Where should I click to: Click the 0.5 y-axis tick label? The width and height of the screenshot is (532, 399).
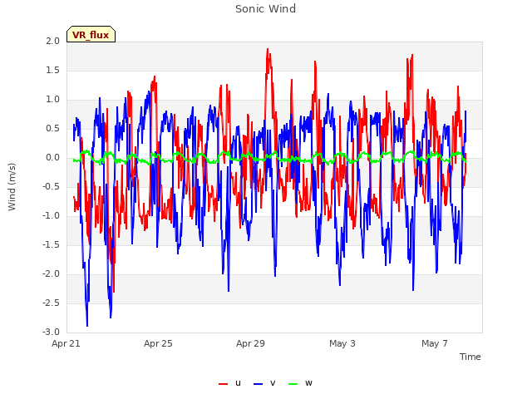point(53,129)
